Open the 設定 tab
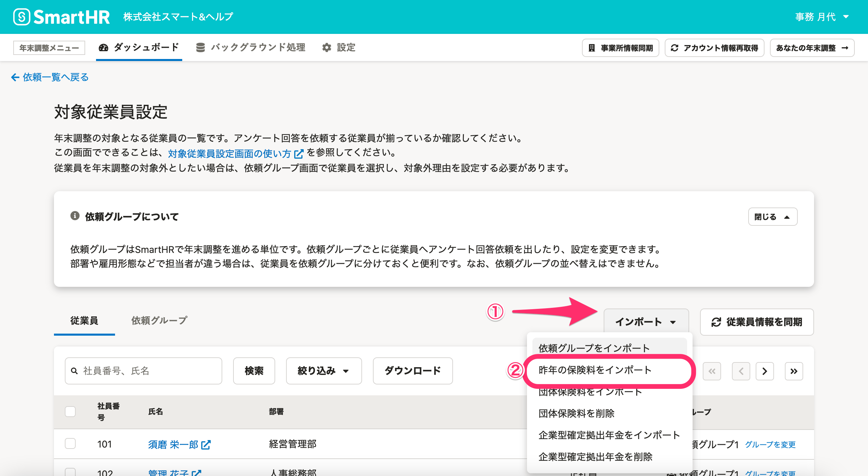The height and width of the screenshot is (476, 868). (x=339, y=47)
